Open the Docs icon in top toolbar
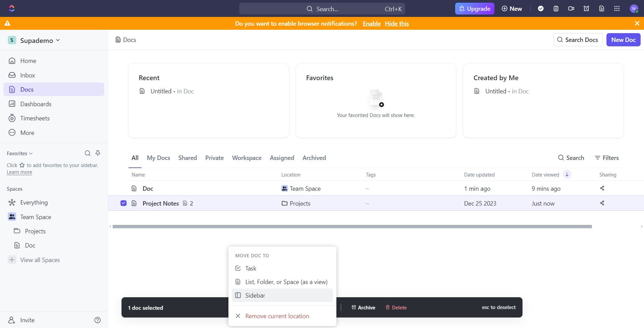 (601, 8)
